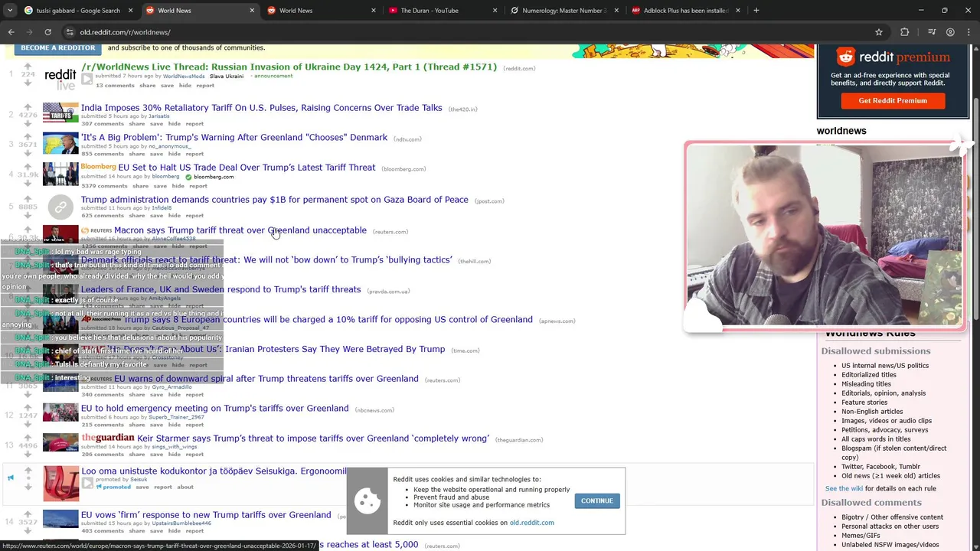Upvote the Bloomberg EU trade deal post
Image resolution: width=980 pixels, height=551 pixels.
pyautogui.click(x=28, y=165)
